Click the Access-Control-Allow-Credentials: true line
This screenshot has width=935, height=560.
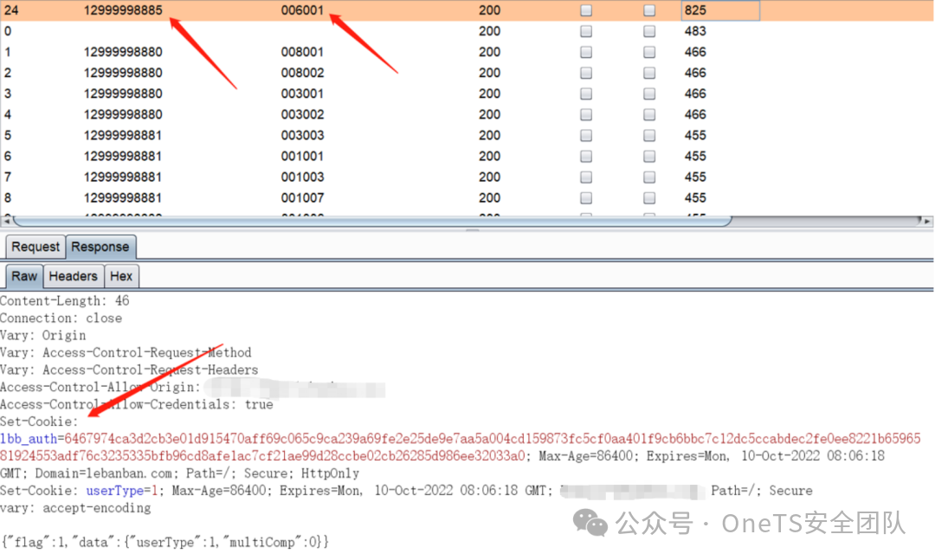click(x=137, y=404)
